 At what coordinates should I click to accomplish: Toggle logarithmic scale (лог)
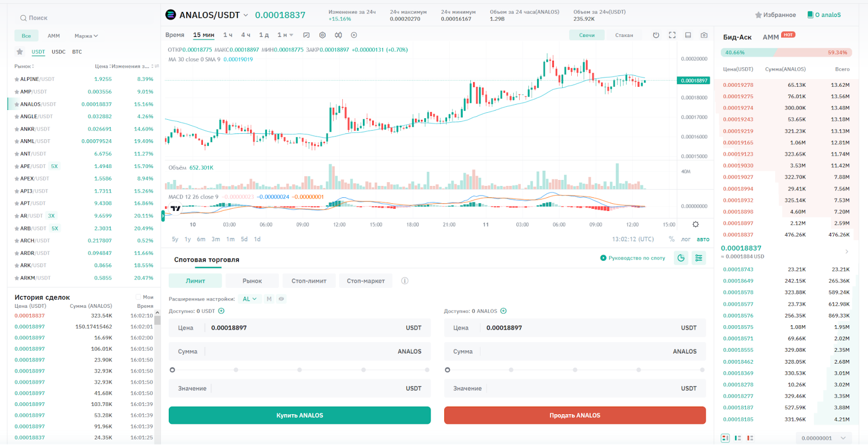[686, 239]
